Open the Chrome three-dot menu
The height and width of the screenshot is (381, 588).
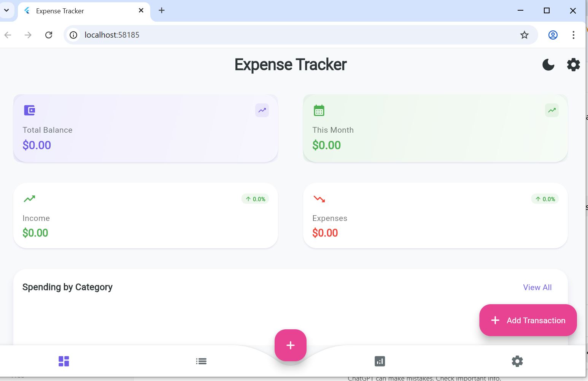(574, 35)
